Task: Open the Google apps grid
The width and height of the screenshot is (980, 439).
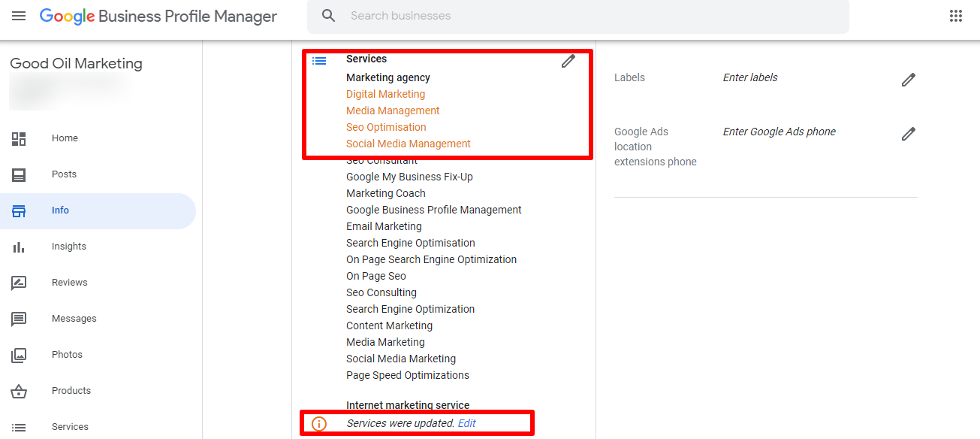Action: click(x=956, y=16)
